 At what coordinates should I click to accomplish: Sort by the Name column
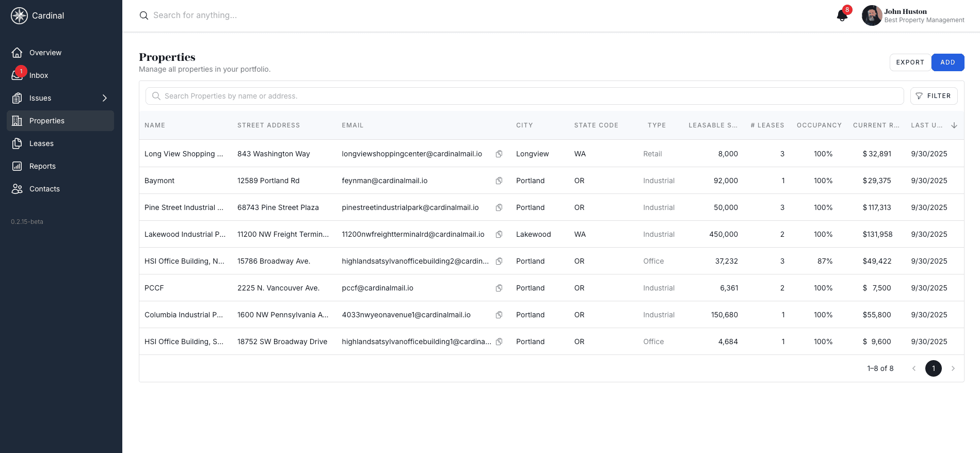point(155,125)
